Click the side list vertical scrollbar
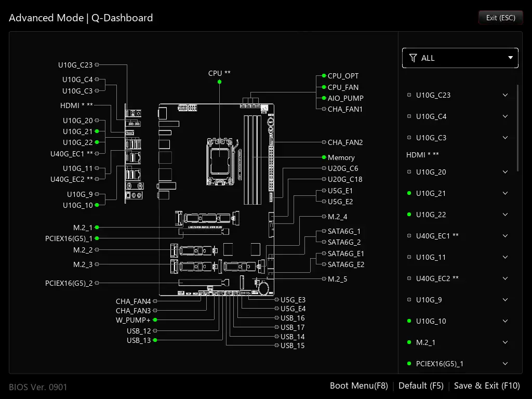This screenshot has height=399, width=532. (517, 128)
